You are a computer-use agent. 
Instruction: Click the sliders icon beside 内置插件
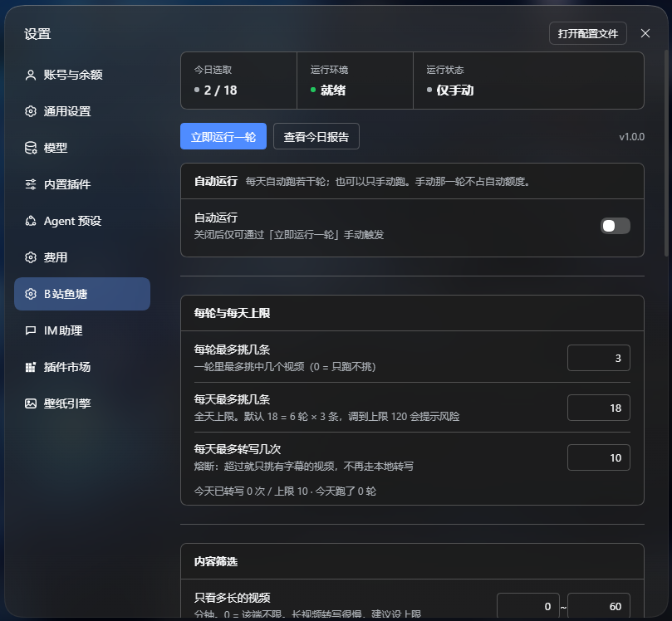point(31,184)
